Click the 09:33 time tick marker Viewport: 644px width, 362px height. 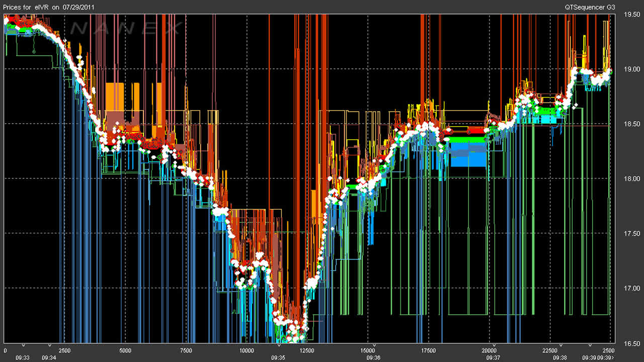point(23,345)
